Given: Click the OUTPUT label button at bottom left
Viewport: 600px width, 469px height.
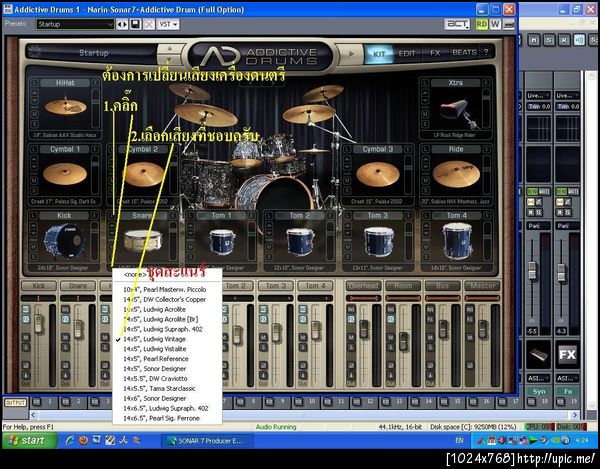Looking at the screenshot, I should tap(15, 402).
